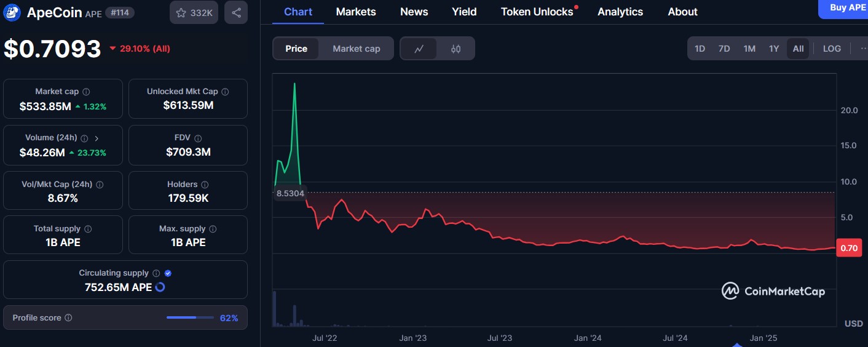Click the Buy APE button
This screenshot has height=347, width=868.
(x=844, y=8)
